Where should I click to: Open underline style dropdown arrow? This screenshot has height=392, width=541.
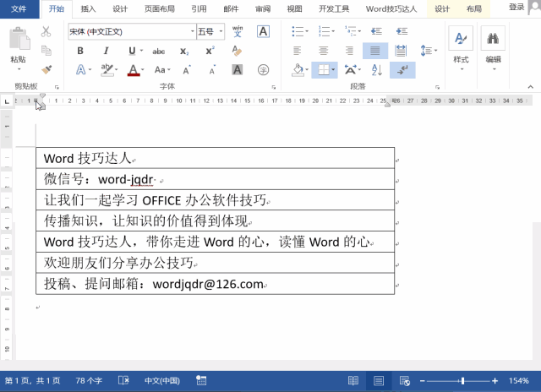(141, 51)
